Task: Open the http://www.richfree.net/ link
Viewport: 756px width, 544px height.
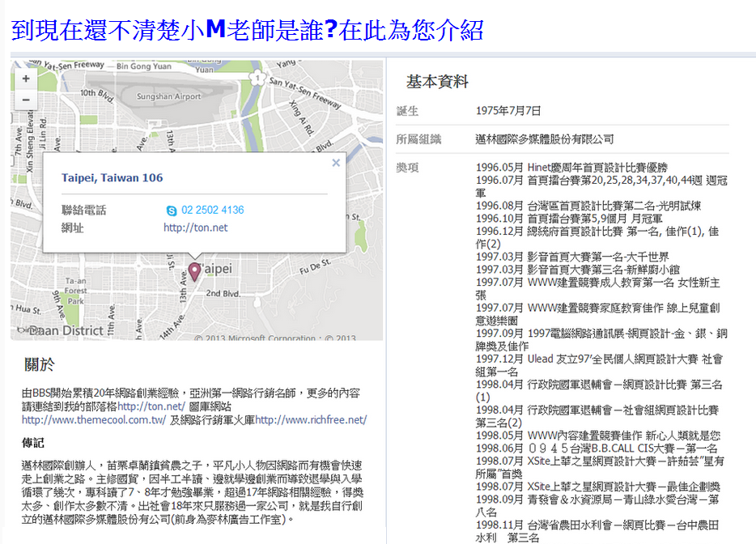Action: pyautogui.click(x=311, y=419)
